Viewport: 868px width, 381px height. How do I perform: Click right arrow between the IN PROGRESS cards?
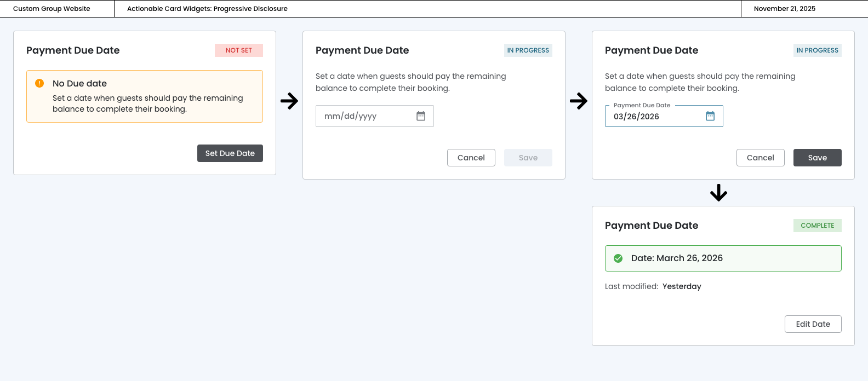click(579, 101)
